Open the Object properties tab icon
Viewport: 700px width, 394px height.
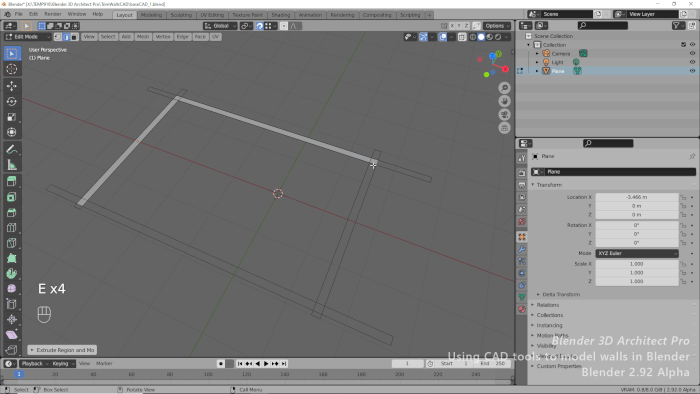tap(522, 237)
